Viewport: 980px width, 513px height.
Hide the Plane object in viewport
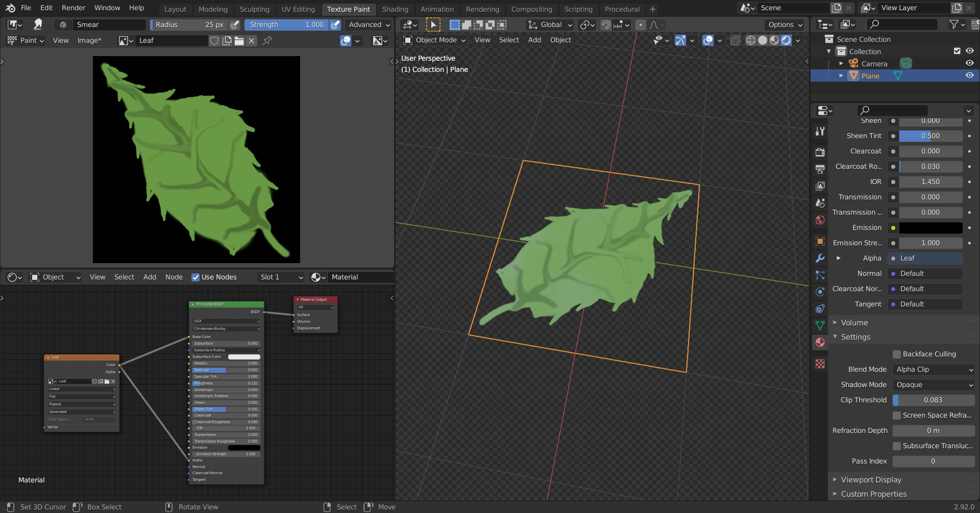pos(969,75)
